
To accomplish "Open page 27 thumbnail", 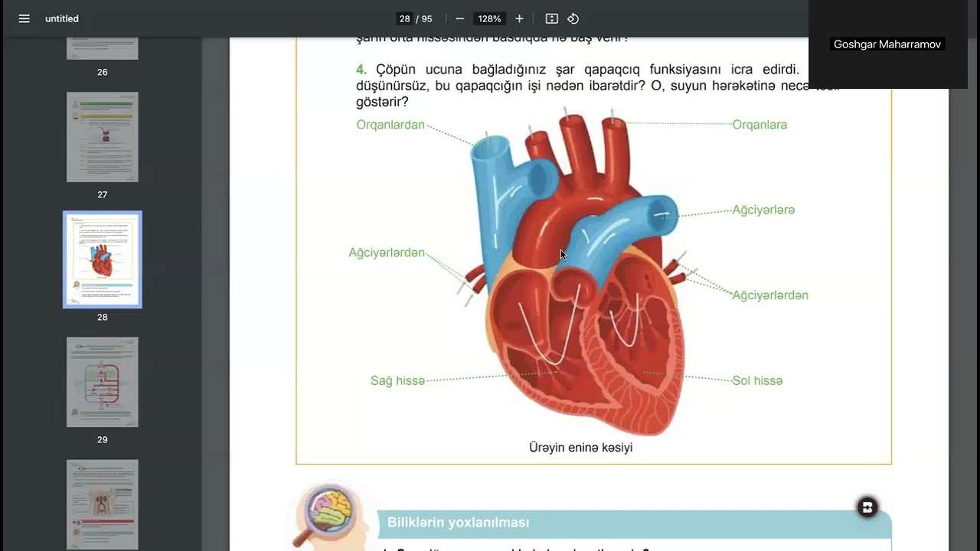I will pyautogui.click(x=103, y=137).
